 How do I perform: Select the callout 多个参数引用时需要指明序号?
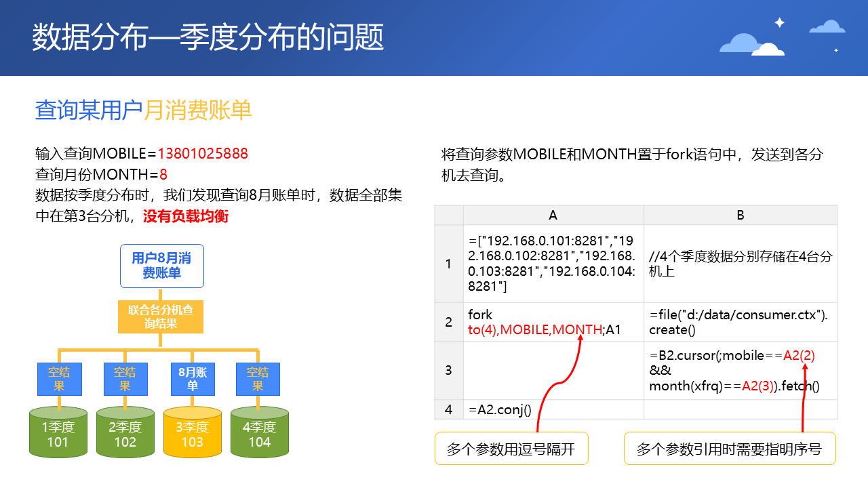729,449
